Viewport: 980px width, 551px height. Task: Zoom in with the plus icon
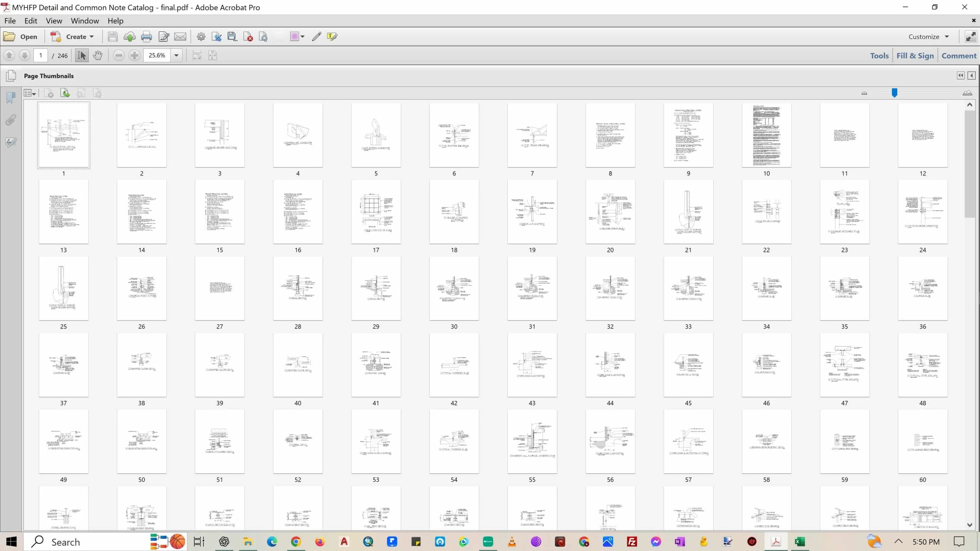click(134, 55)
